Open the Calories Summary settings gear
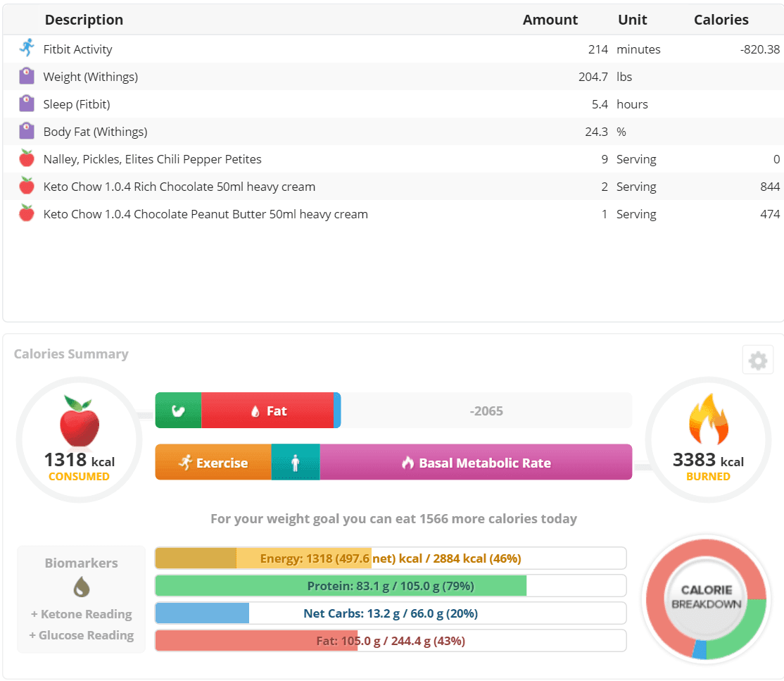784x681 pixels. click(x=757, y=361)
